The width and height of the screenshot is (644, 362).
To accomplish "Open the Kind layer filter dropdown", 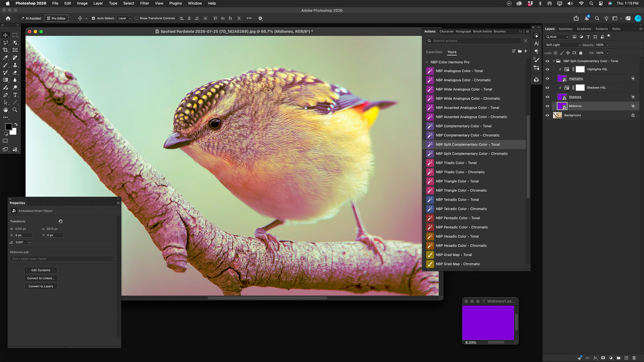I will click(x=557, y=37).
